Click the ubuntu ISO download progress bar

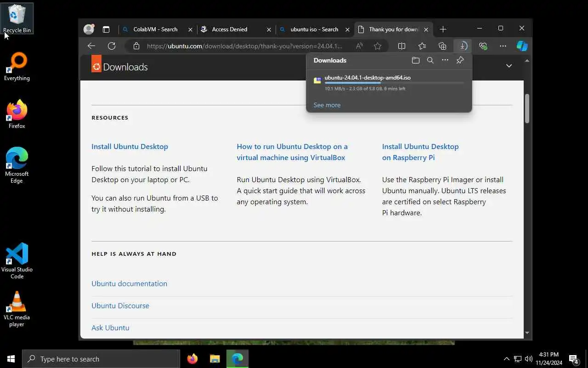394,83
